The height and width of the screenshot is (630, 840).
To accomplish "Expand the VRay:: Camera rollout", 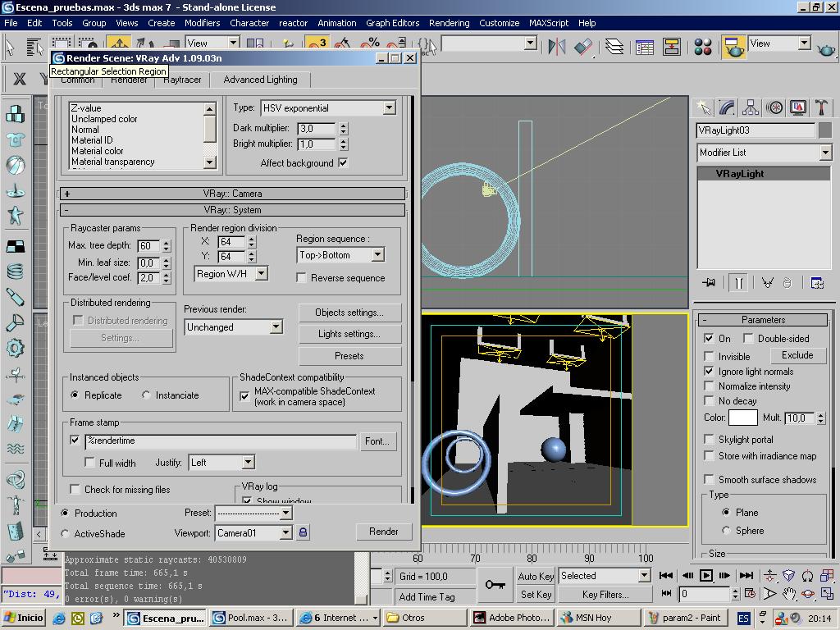I will click(232, 194).
